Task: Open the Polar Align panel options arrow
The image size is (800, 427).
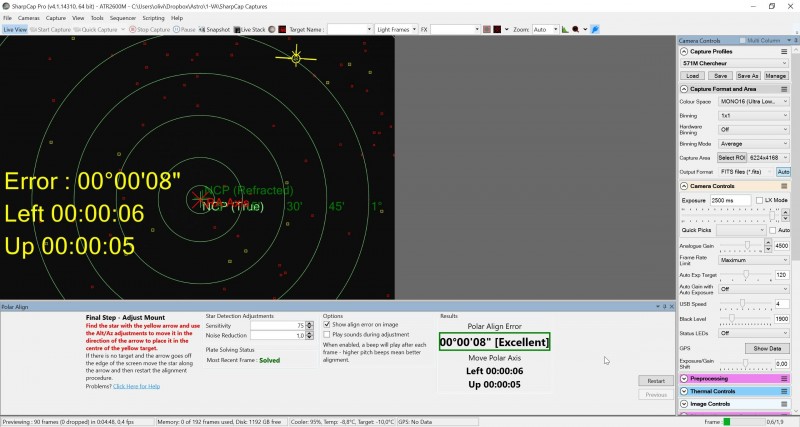Action: click(658, 307)
